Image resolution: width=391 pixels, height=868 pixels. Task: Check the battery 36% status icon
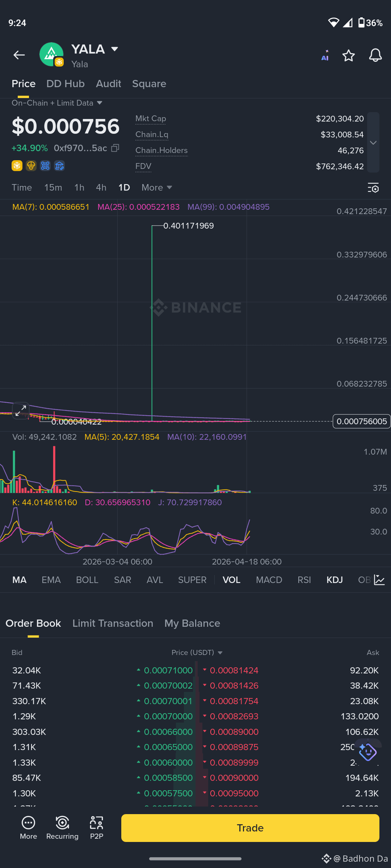(370, 23)
